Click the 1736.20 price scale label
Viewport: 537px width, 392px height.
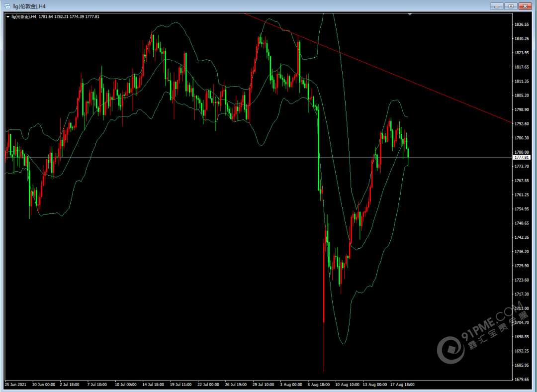pyautogui.click(x=522, y=252)
